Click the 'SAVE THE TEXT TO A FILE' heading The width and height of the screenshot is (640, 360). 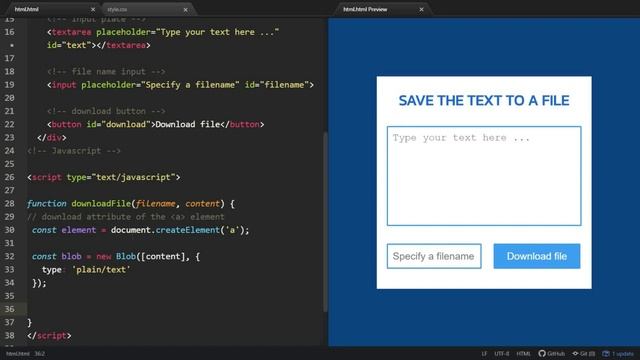pos(484,100)
